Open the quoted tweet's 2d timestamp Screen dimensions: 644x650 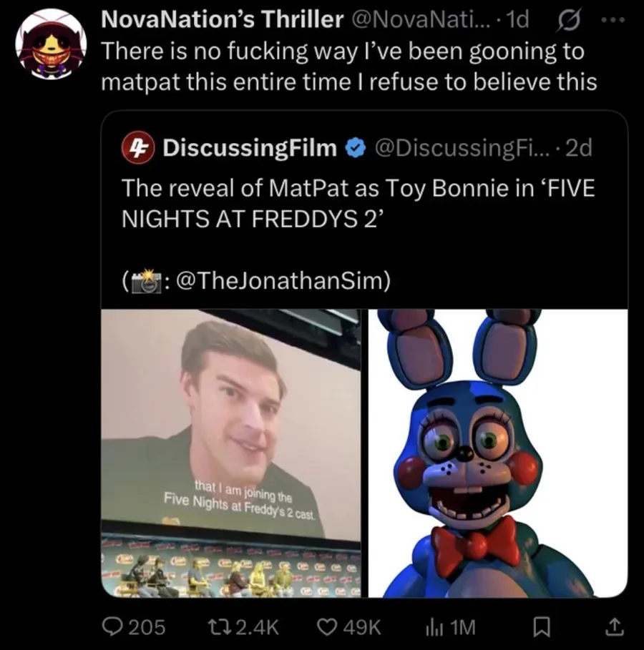click(578, 148)
